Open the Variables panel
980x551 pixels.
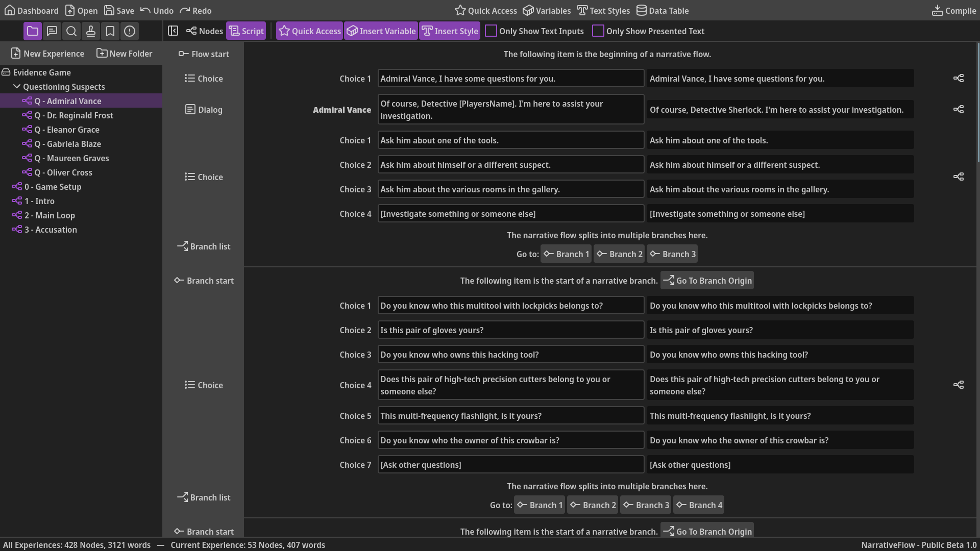coord(546,10)
